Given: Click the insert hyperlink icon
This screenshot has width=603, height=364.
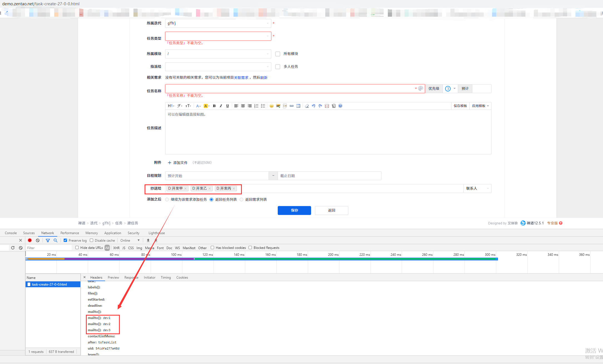Looking at the screenshot, I should [x=291, y=106].
